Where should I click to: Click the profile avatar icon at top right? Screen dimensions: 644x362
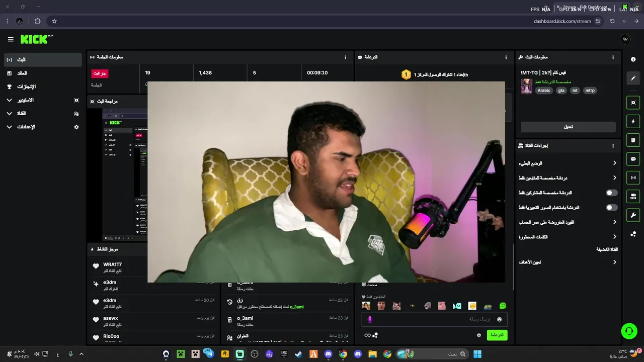tap(625, 39)
